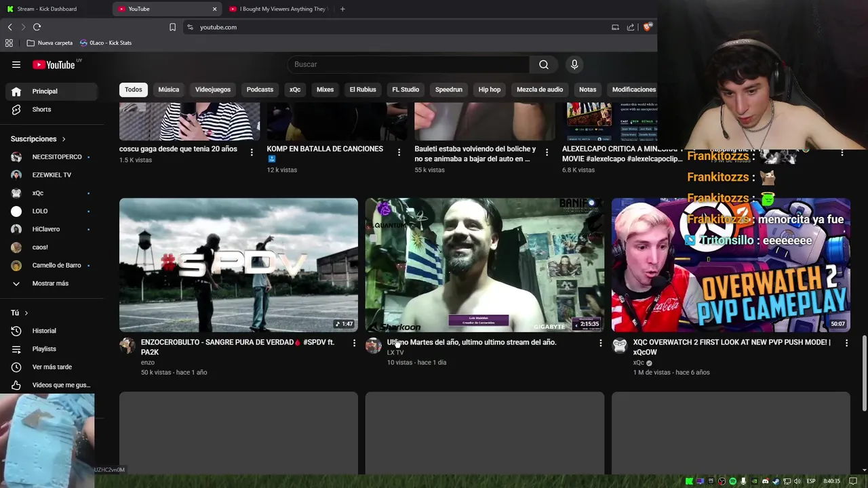This screenshot has width=868, height=488.
Task: Close the YouTube tab
Action: [214, 9]
